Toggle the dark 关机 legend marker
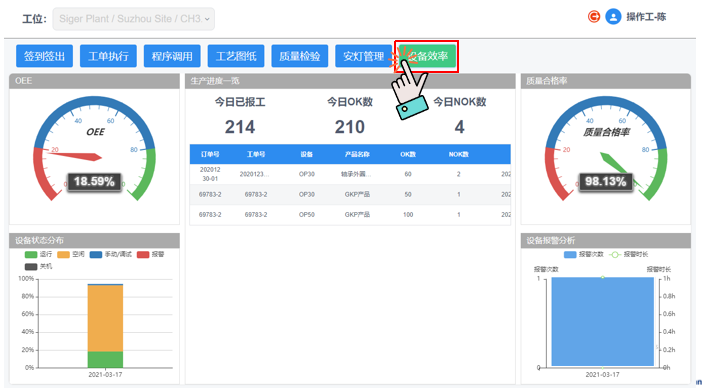Image resolution: width=702 pixels, height=388 pixels. [x=31, y=267]
